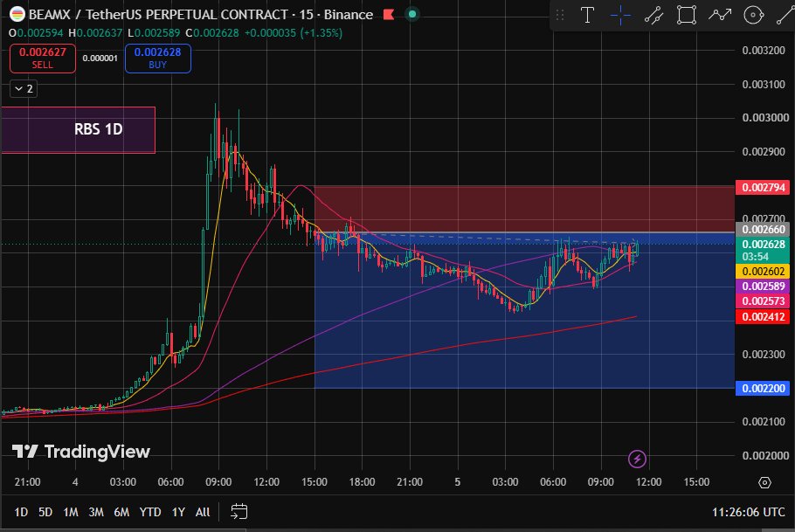Click the open price O0.002594 value

click(x=36, y=33)
